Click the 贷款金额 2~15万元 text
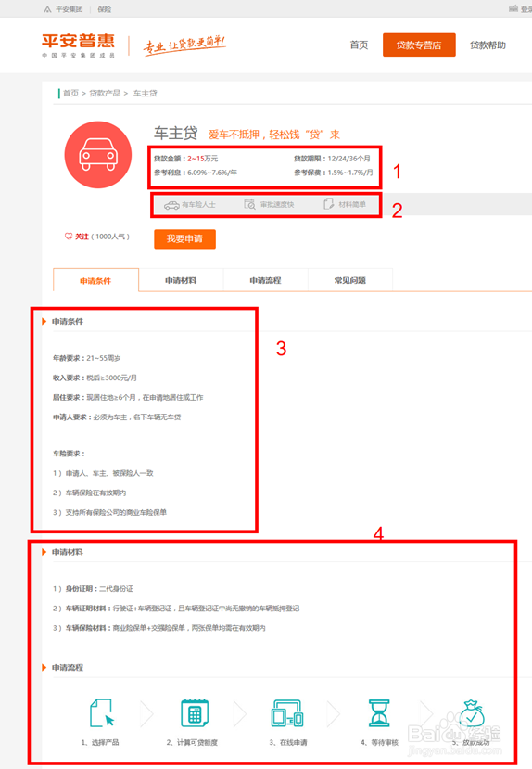This screenshot has height=769, width=532. [185, 159]
